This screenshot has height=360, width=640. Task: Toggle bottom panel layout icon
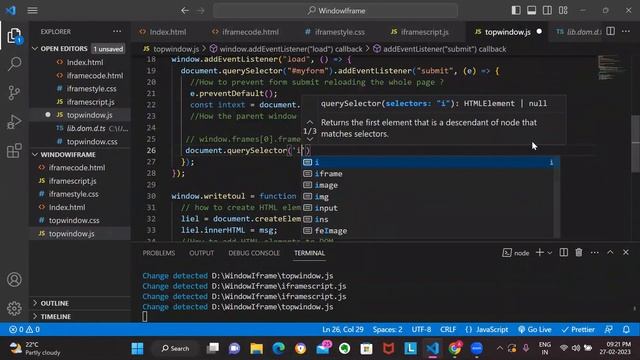pos(531,10)
